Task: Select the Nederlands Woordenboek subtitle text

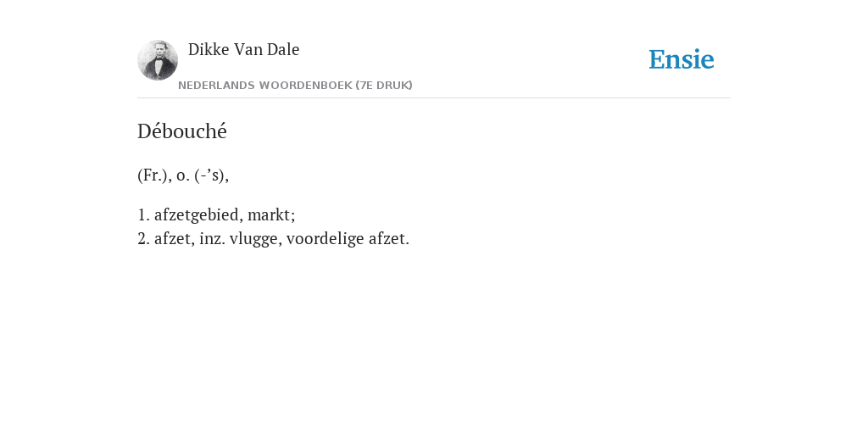Action: tap(295, 86)
